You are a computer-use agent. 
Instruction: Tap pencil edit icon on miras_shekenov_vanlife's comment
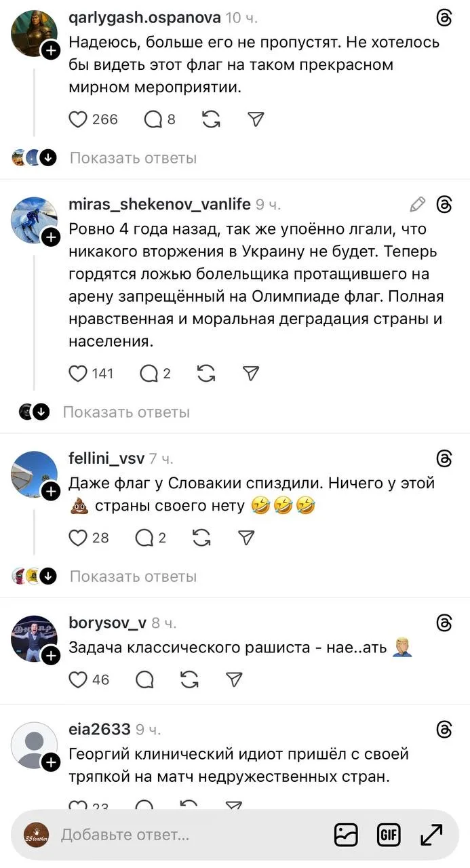[x=418, y=204]
